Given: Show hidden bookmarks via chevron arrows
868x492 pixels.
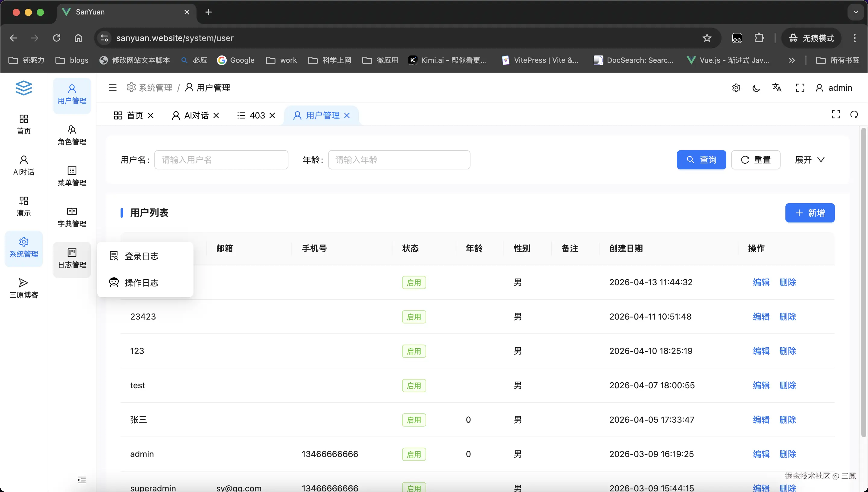Looking at the screenshot, I should tap(792, 60).
